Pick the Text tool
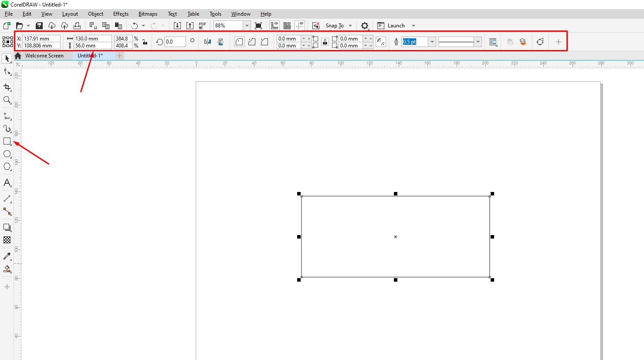 [x=7, y=183]
